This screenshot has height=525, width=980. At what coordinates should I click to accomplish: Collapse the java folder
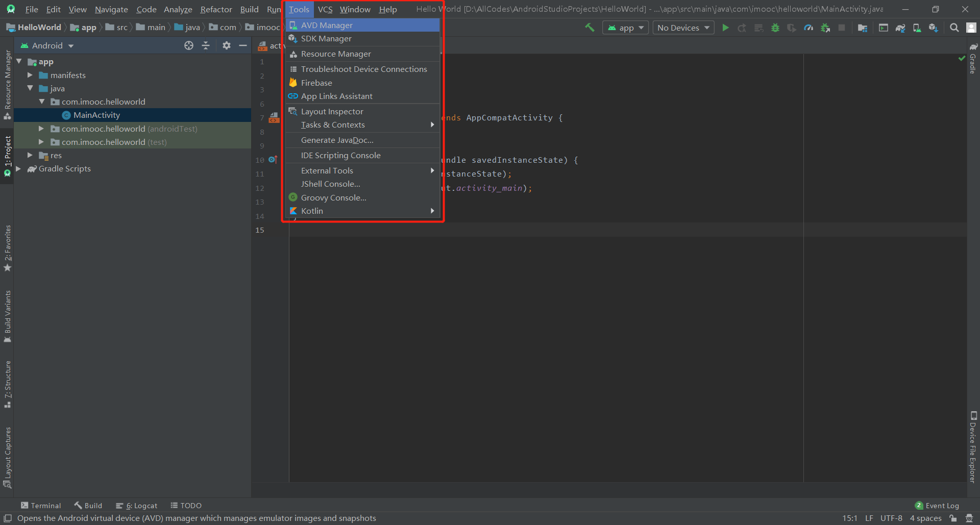pyautogui.click(x=30, y=88)
